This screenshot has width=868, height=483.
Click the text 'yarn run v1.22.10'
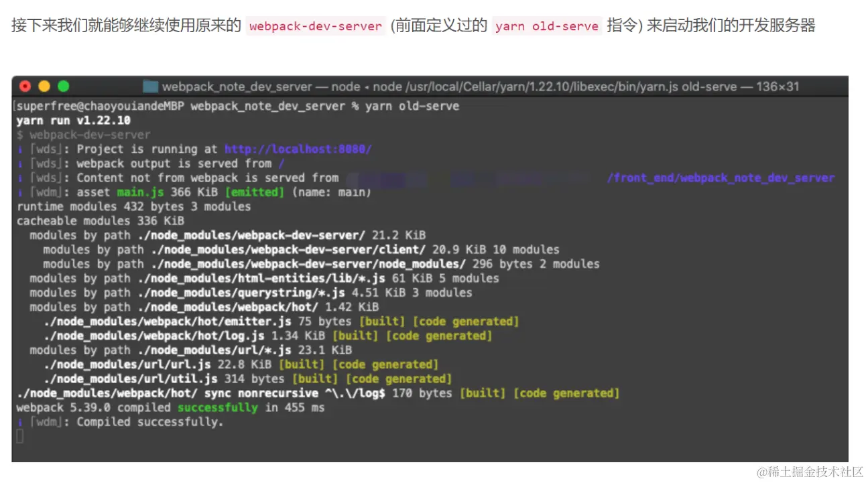tap(74, 121)
